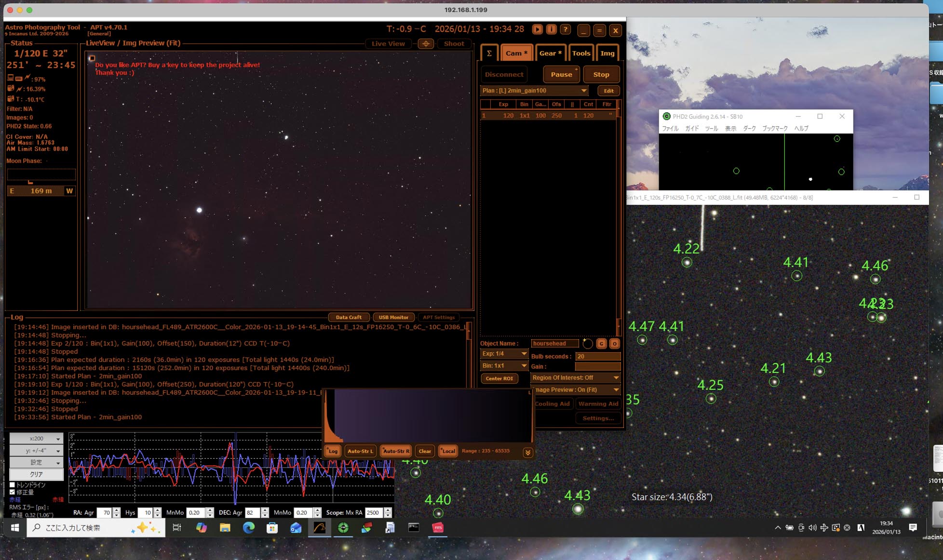Collapse histogram with double-chevron icon
The height and width of the screenshot is (560, 943).
pyautogui.click(x=528, y=452)
